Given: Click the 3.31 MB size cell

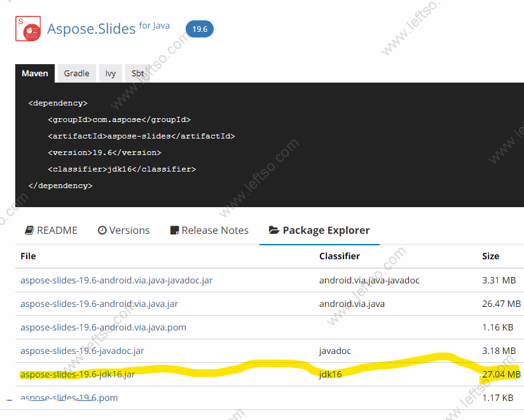Looking at the screenshot, I should 499,280.
